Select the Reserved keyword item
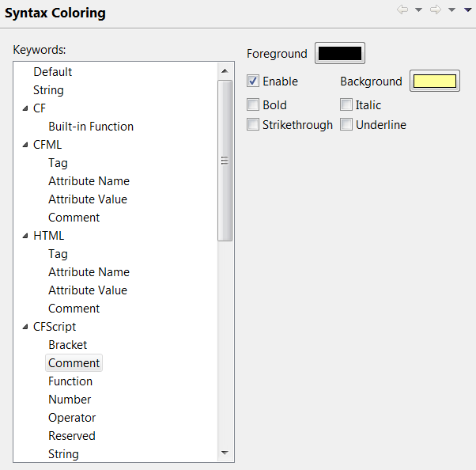The width and height of the screenshot is (476, 470). coord(71,436)
